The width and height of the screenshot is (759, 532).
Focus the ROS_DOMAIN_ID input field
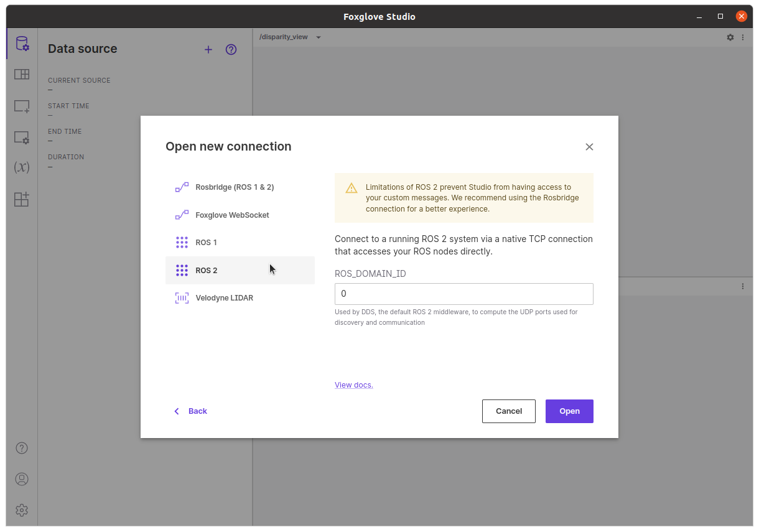(464, 294)
